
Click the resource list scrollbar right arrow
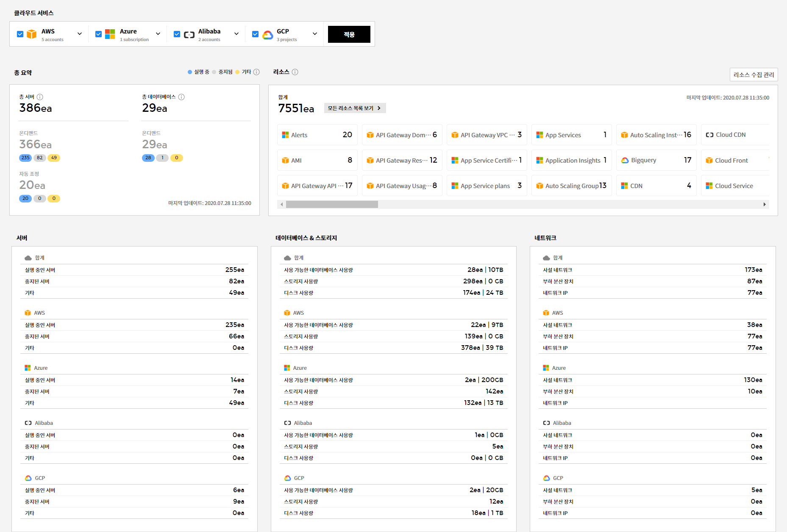pyautogui.click(x=764, y=205)
